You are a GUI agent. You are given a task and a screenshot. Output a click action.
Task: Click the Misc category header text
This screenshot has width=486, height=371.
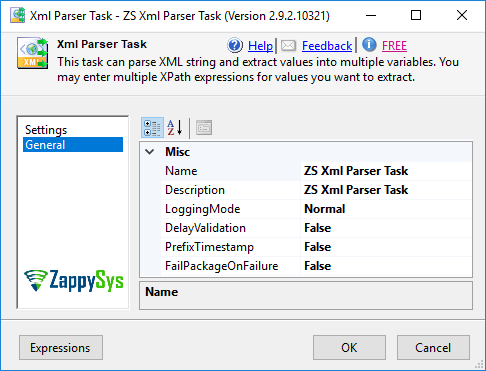click(178, 152)
